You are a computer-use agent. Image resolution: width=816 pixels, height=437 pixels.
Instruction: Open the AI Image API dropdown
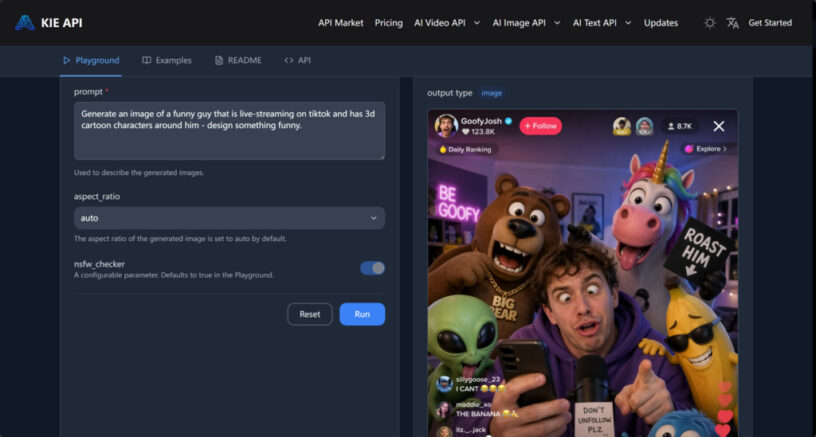point(527,22)
